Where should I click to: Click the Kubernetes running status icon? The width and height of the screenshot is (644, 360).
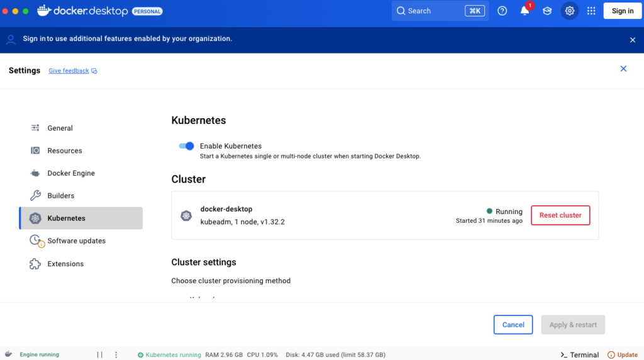click(140, 355)
